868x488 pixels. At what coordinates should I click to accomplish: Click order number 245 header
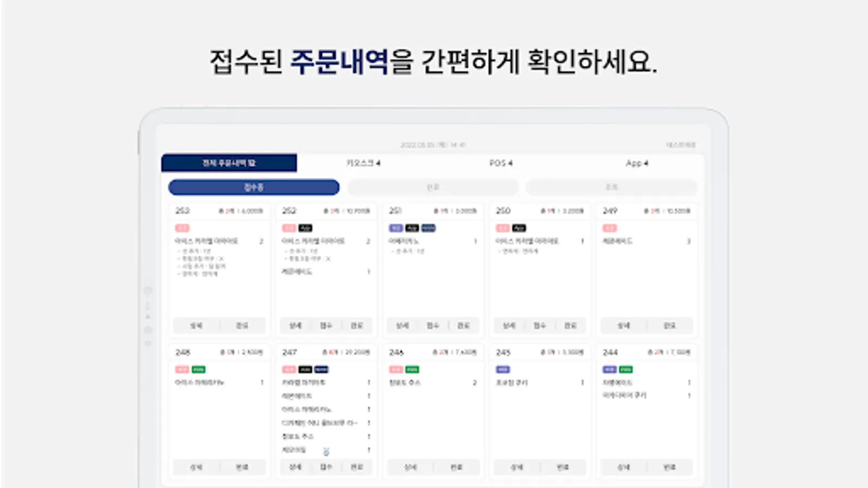tap(503, 352)
